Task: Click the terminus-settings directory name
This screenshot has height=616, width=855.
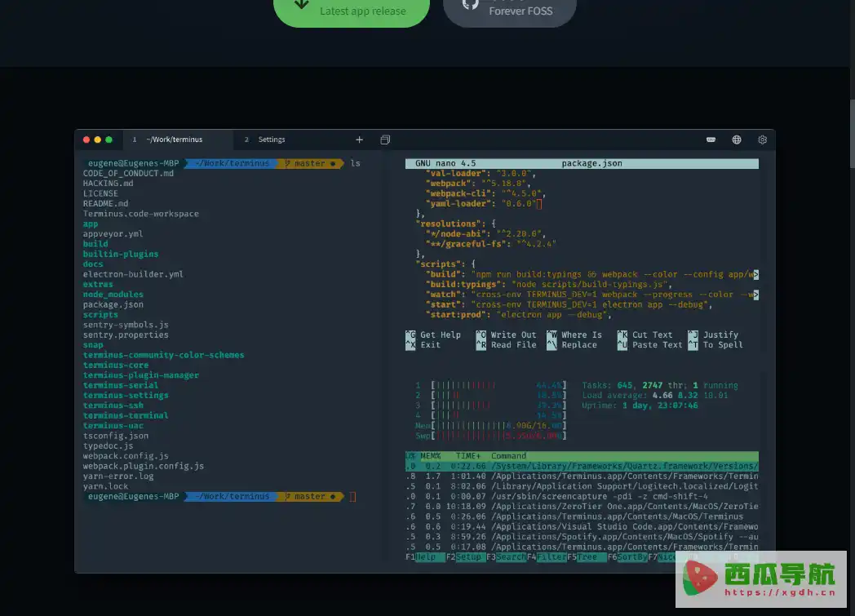Action: click(126, 395)
